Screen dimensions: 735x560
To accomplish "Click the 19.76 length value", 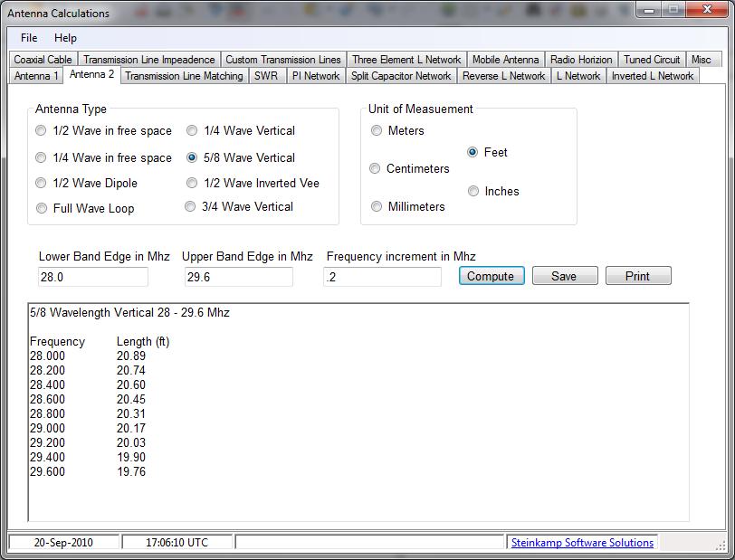I will pos(131,472).
